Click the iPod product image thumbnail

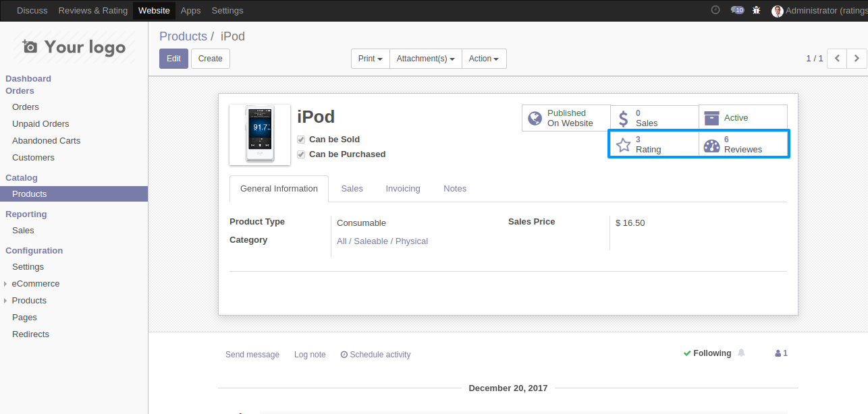[x=260, y=135]
